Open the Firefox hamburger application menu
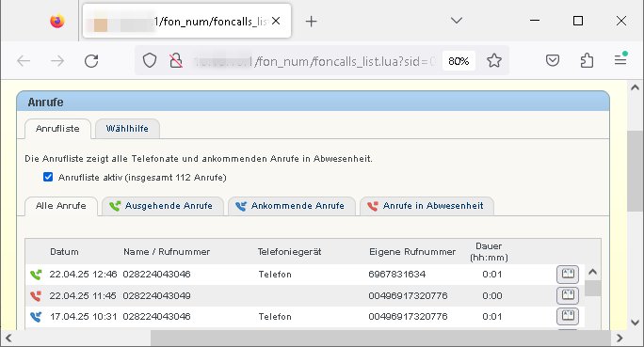The width and height of the screenshot is (644, 347). point(620,60)
